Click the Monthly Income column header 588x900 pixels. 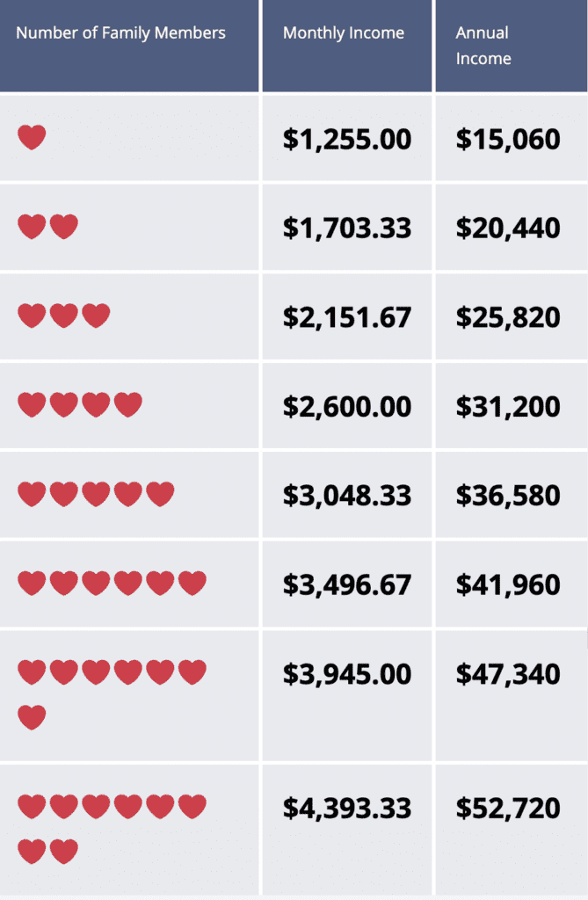coord(344,33)
